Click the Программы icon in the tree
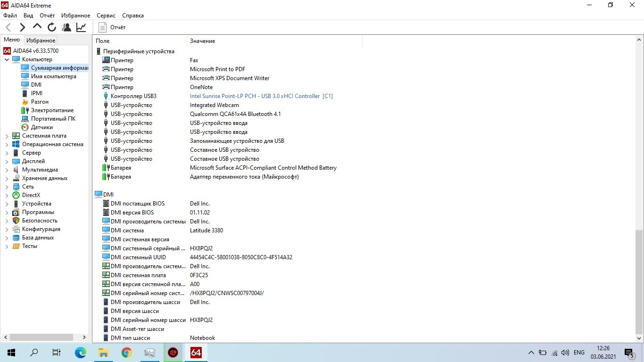This screenshot has height=362, width=644. point(16,212)
